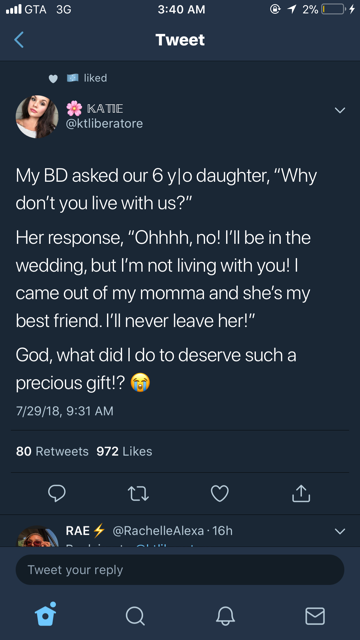
Task: Tap the back arrow in the header
Action: tap(19, 40)
